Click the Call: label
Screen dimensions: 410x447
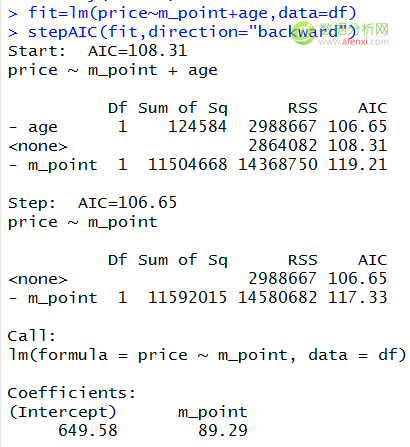(x=32, y=336)
